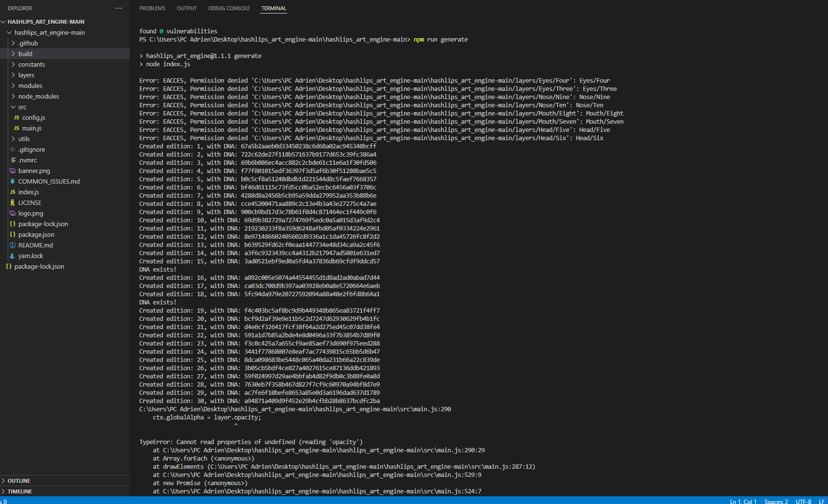Click the More Actions ellipsis in Explorer

point(118,8)
